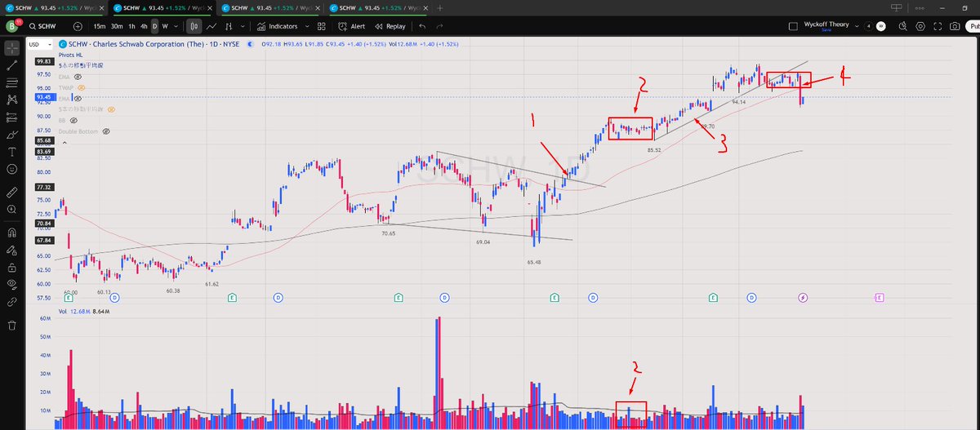The height and width of the screenshot is (430, 980).
Task: Undo the last chart action
Action: point(422,26)
